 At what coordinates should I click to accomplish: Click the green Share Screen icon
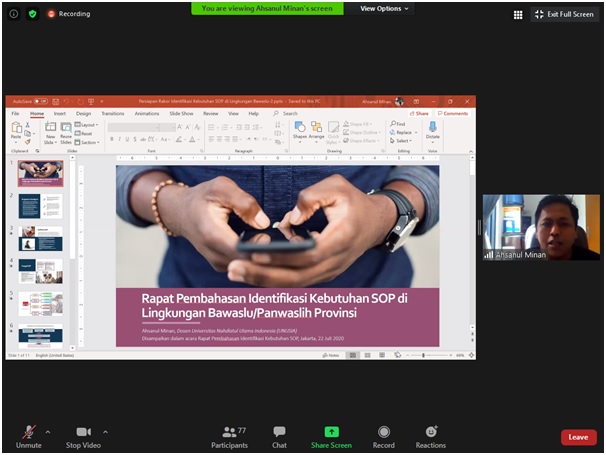[331, 431]
